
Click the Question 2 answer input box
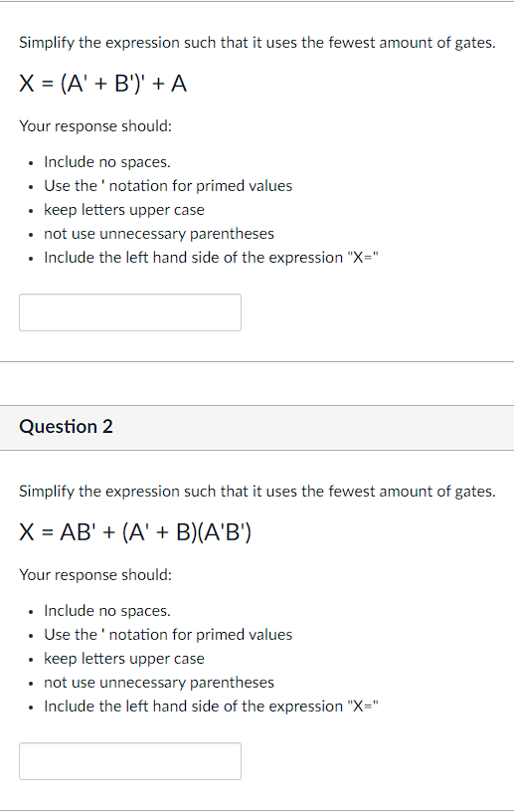(130, 761)
